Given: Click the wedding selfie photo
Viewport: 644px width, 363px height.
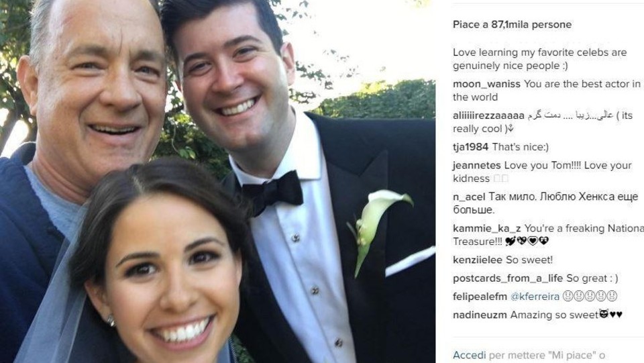Looking at the screenshot, I should [x=217, y=181].
